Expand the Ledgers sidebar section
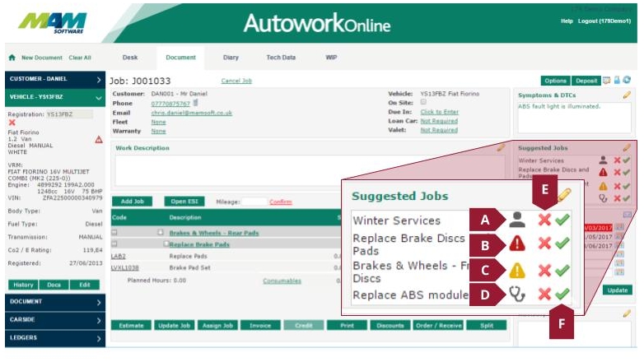 [99, 337]
